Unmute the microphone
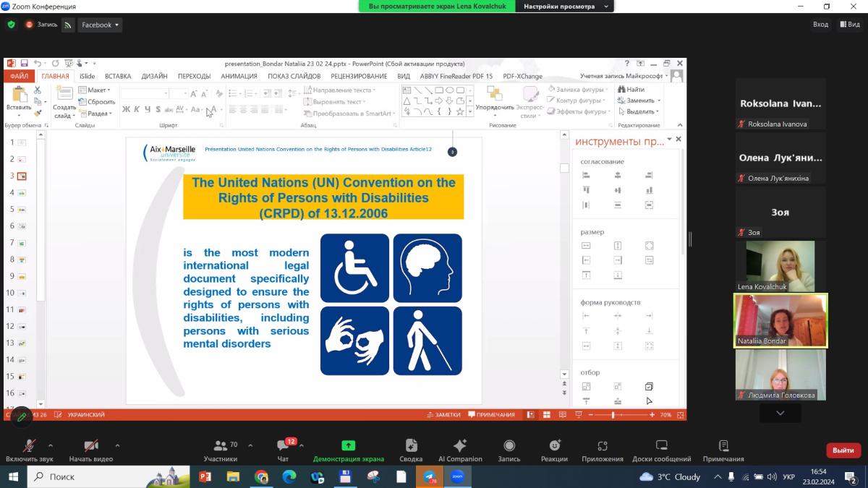This screenshot has height=488, width=868. pyautogui.click(x=30, y=450)
